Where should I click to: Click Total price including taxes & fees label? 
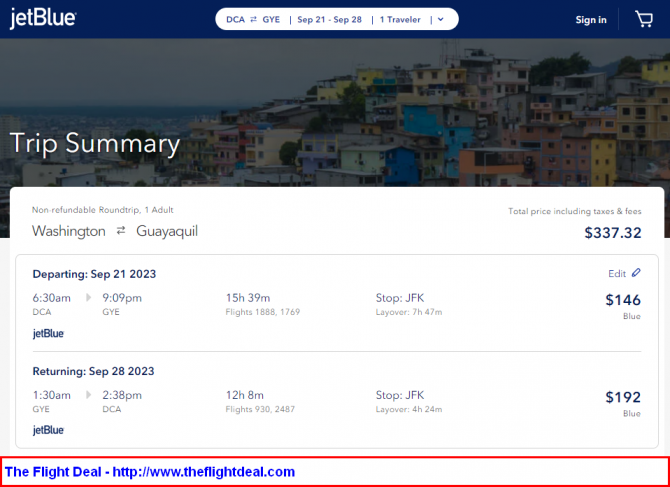[575, 211]
